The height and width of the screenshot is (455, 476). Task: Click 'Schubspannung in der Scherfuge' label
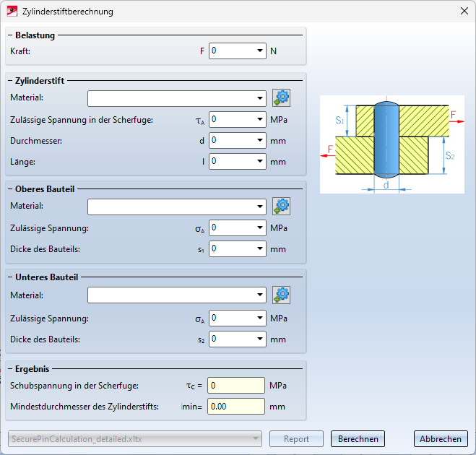[74, 386]
